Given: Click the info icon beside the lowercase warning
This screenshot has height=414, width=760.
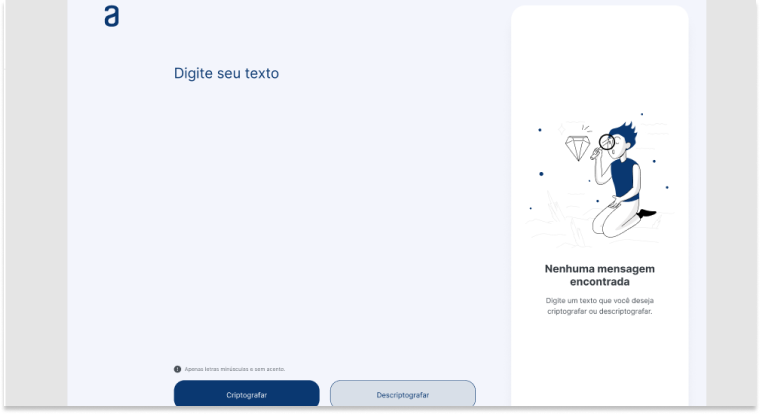Looking at the screenshot, I should pyautogui.click(x=177, y=369).
